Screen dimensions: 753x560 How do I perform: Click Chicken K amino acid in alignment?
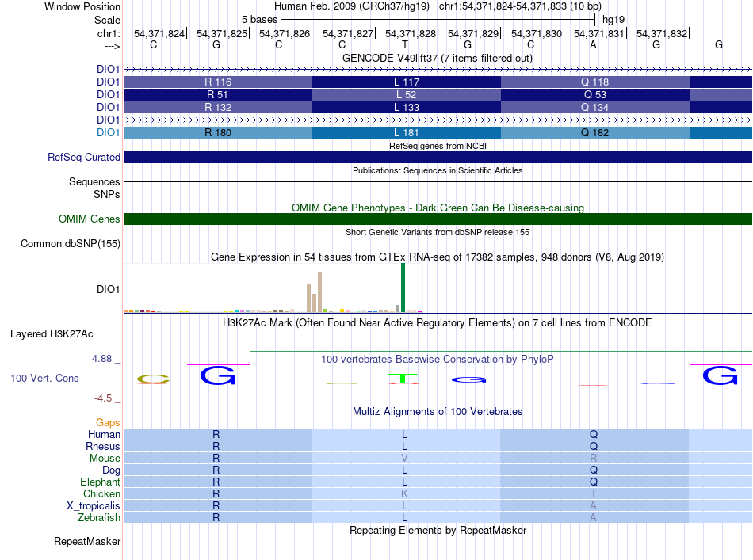tap(404, 493)
